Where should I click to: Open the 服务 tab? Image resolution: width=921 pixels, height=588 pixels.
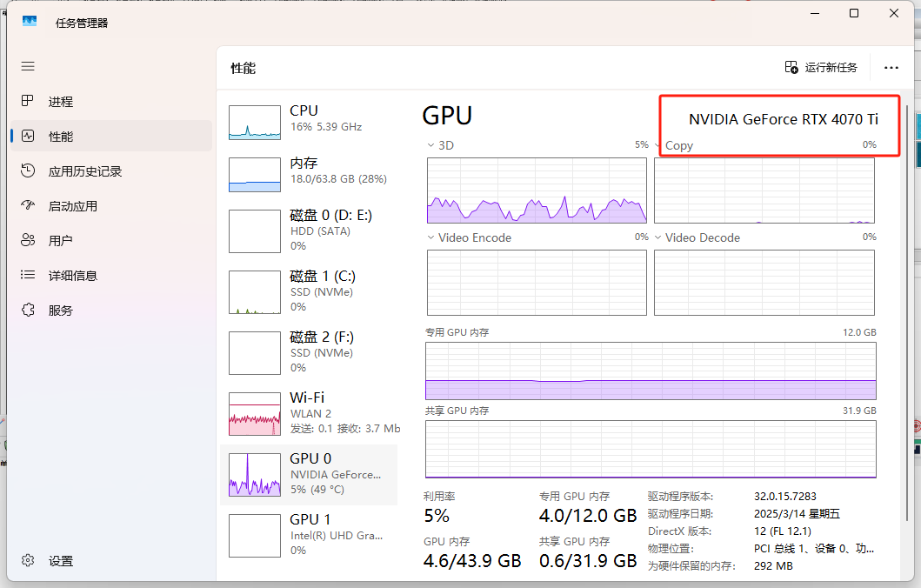111,311
